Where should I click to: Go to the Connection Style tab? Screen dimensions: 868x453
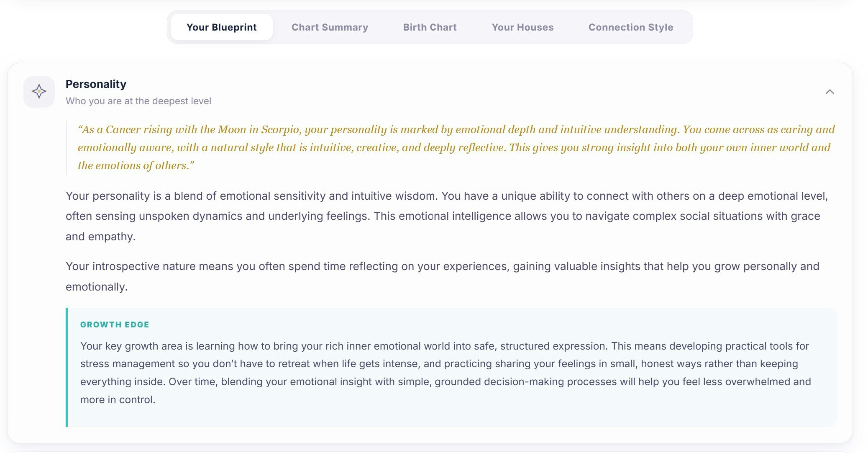click(x=630, y=27)
